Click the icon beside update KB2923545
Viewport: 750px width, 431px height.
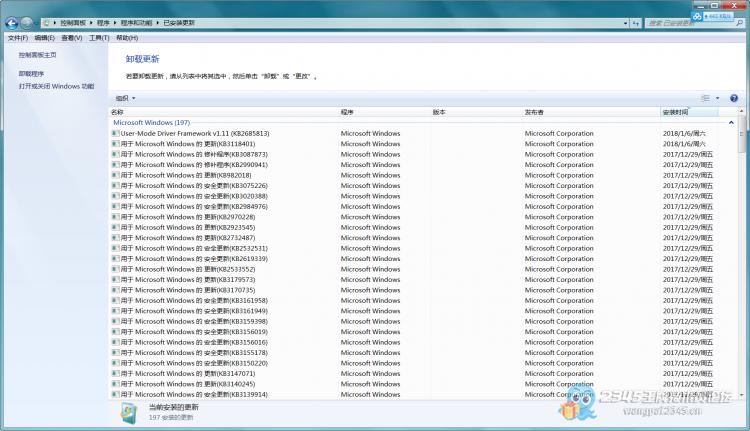click(x=115, y=227)
